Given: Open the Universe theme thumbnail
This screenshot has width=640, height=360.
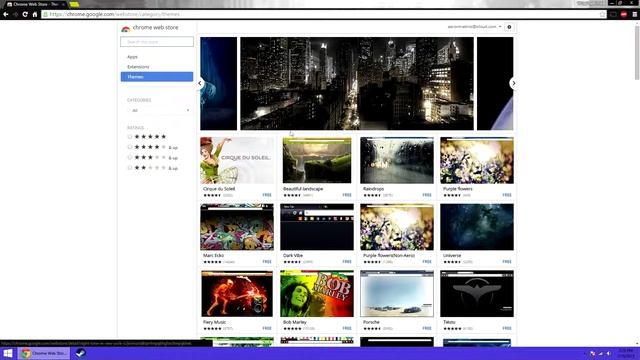Looking at the screenshot, I should click(477, 227).
